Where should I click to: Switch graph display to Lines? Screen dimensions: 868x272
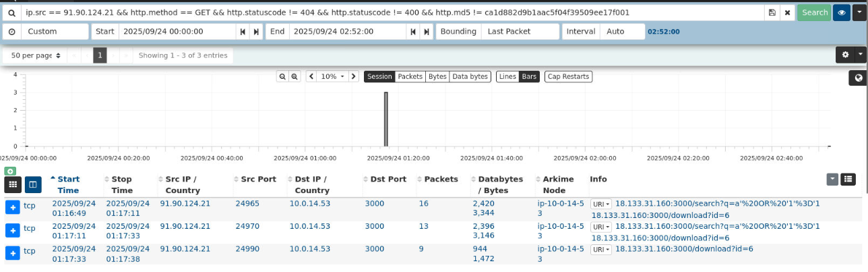(507, 76)
